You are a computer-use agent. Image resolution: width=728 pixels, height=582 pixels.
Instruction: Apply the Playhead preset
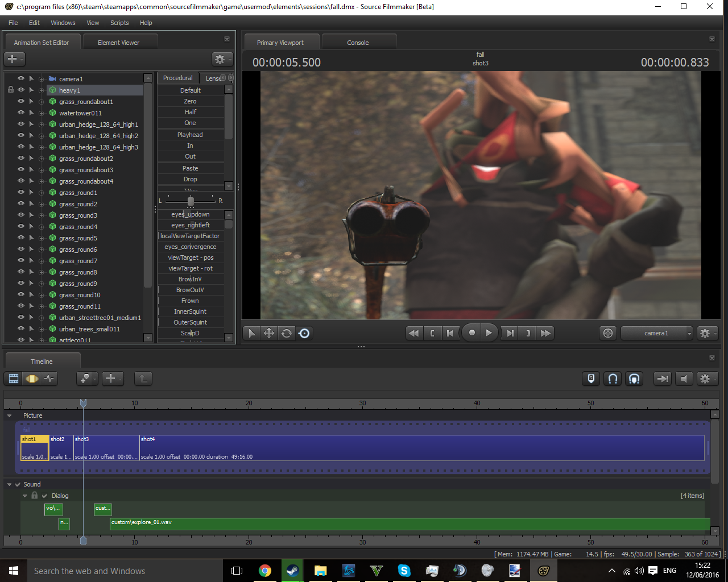[x=191, y=135]
